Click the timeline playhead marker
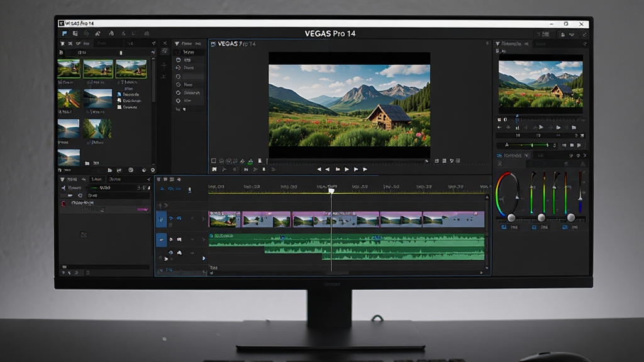This screenshot has height=362, width=644. pyautogui.click(x=331, y=191)
